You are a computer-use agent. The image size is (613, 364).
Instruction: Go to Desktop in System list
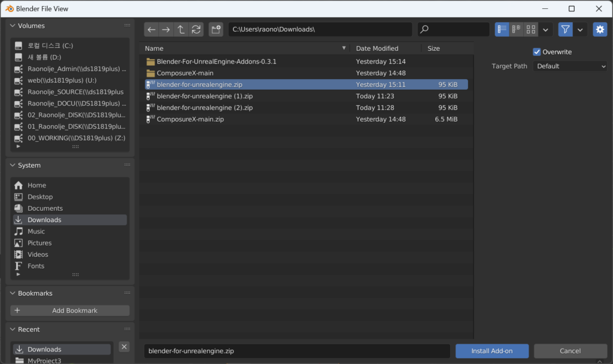[x=70, y=196]
